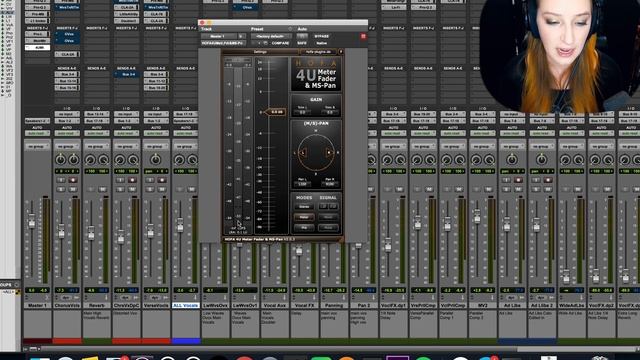Open group selector on MV2 track
Screen dimensions: 640x360
pos(482,146)
